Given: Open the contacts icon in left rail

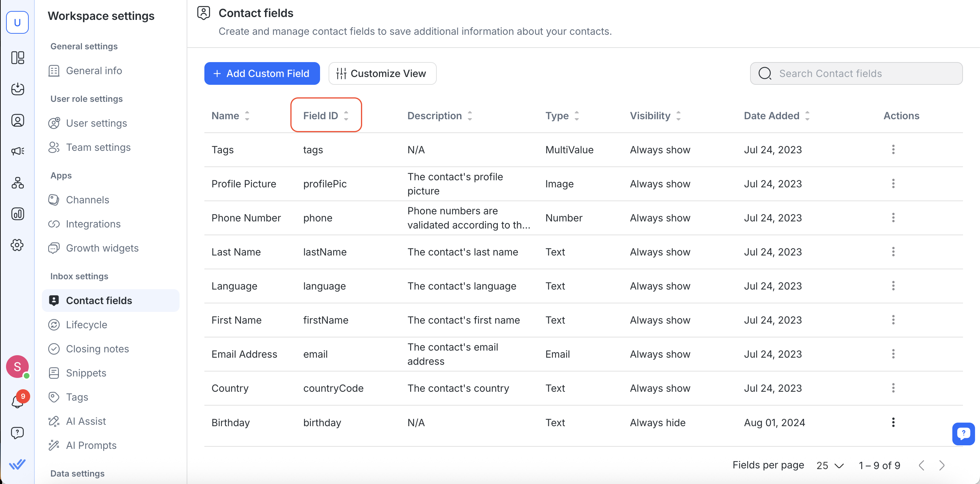Looking at the screenshot, I should click(17, 120).
